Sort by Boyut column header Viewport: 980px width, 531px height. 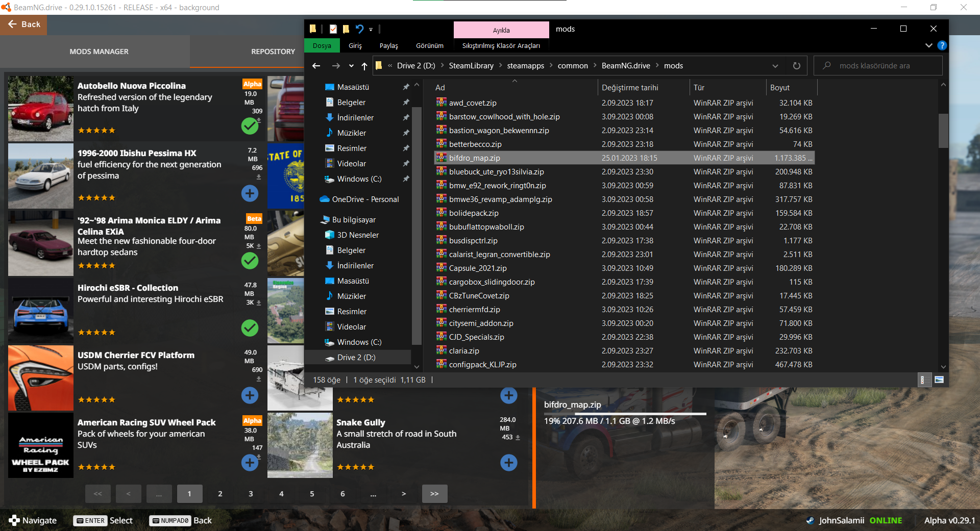click(x=792, y=88)
